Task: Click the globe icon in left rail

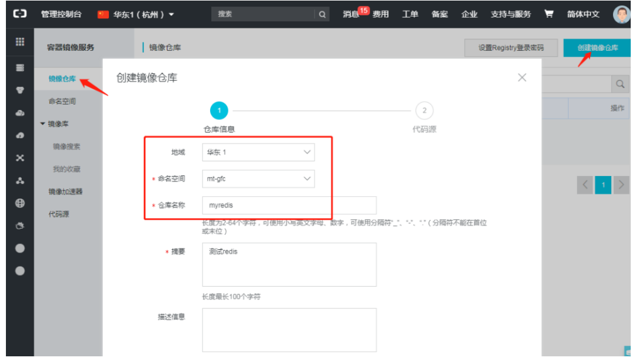Action: 20,203
